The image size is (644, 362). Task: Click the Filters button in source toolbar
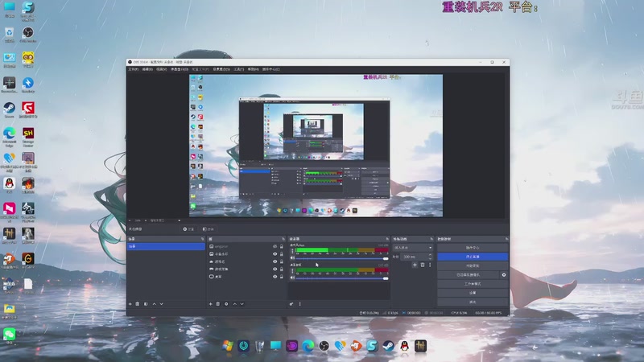[x=208, y=229]
